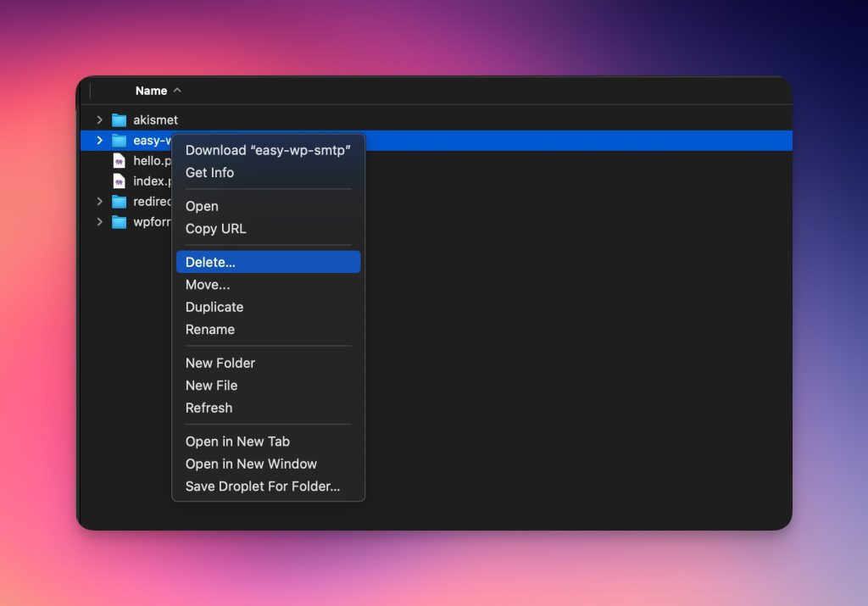Choose Open in New Tab
868x606 pixels.
(237, 442)
